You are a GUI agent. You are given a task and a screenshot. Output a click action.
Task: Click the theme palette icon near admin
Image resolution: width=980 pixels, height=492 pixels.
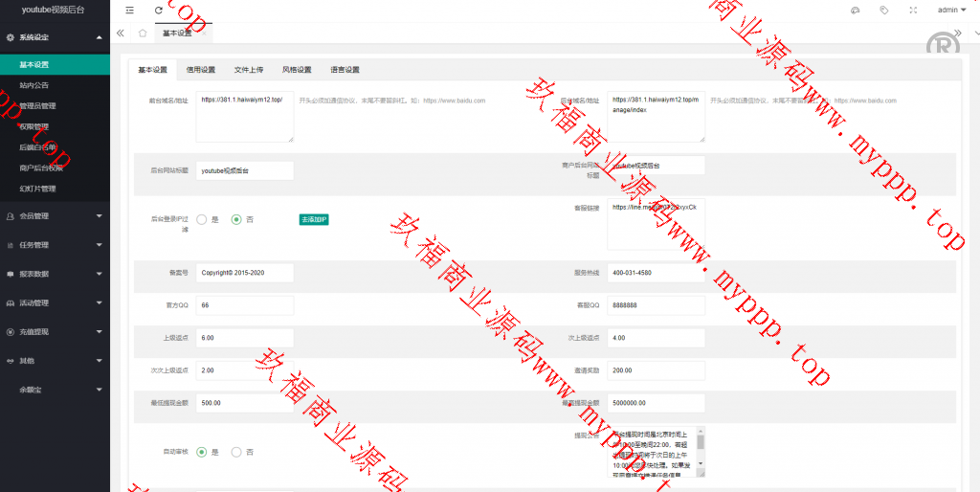855,11
